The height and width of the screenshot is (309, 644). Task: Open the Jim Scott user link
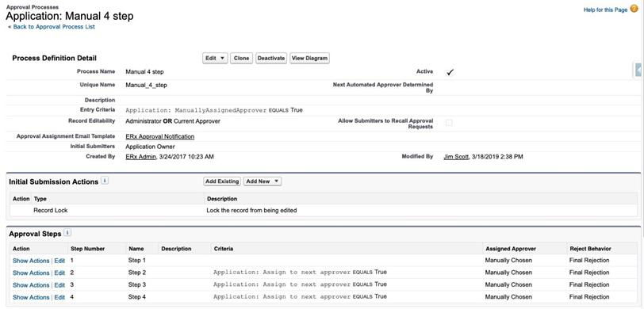[456, 156]
